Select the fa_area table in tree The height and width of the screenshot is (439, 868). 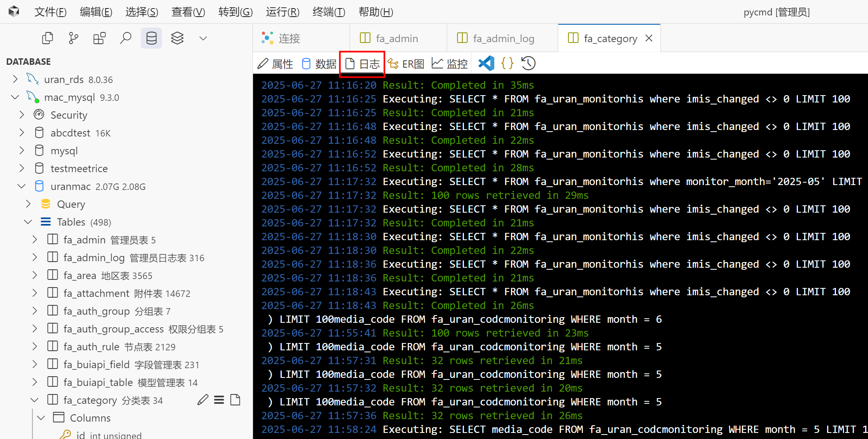pyautogui.click(x=80, y=275)
